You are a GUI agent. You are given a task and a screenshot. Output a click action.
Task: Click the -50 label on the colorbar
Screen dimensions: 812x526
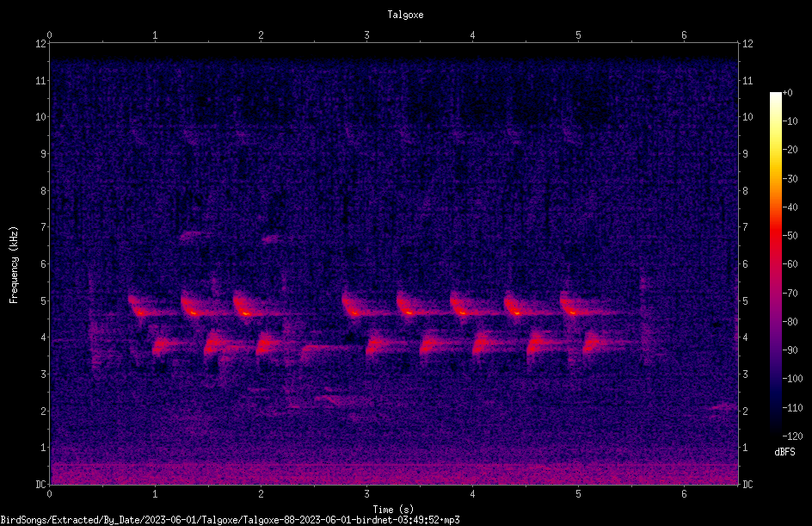click(x=790, y=235)
